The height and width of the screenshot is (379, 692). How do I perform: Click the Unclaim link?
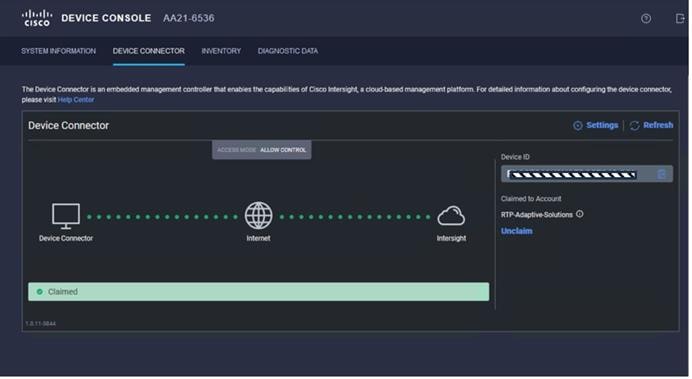[516, 231]
